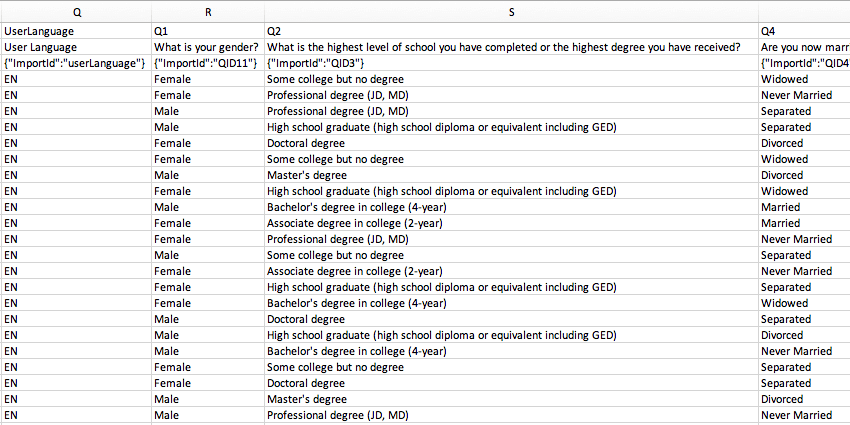This screenshot has height=425, width=850.
Task: Select column S header
Action: tap(511, 12)
